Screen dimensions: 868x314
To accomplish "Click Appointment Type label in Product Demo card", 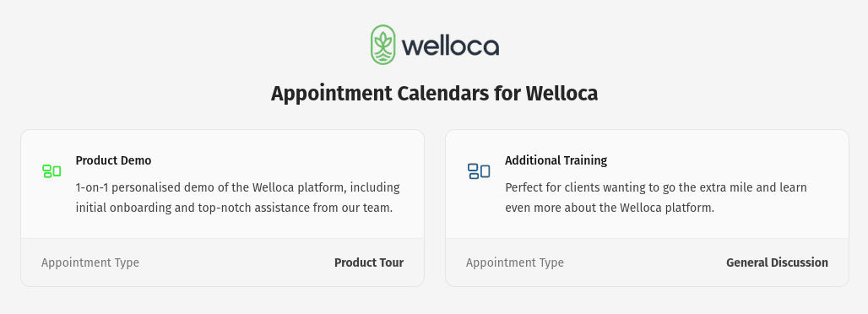I will coord(90,263).
